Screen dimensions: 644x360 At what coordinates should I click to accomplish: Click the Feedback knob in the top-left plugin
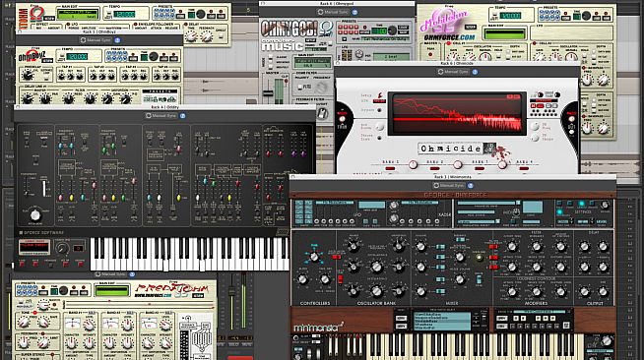pyautogui.click(x=206, y=36)
